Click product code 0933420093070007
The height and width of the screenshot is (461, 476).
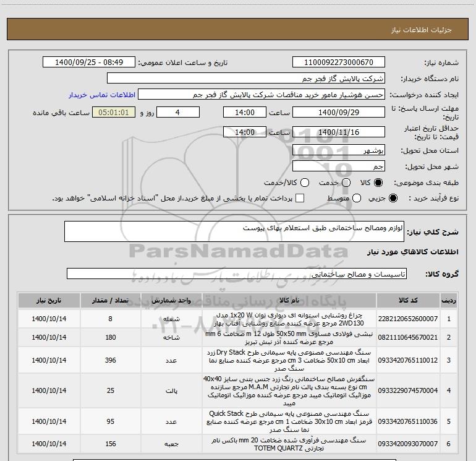(x=408, y=444)
